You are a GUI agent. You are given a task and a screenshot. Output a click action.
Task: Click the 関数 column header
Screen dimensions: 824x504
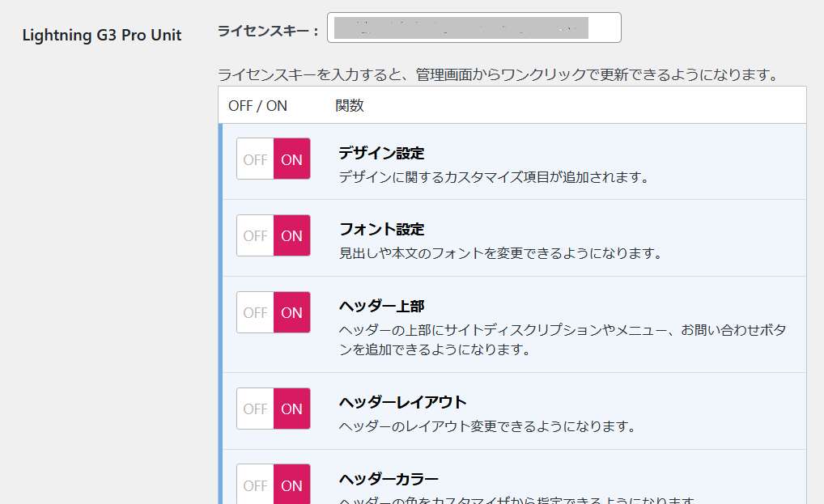(x=350, y=105)
